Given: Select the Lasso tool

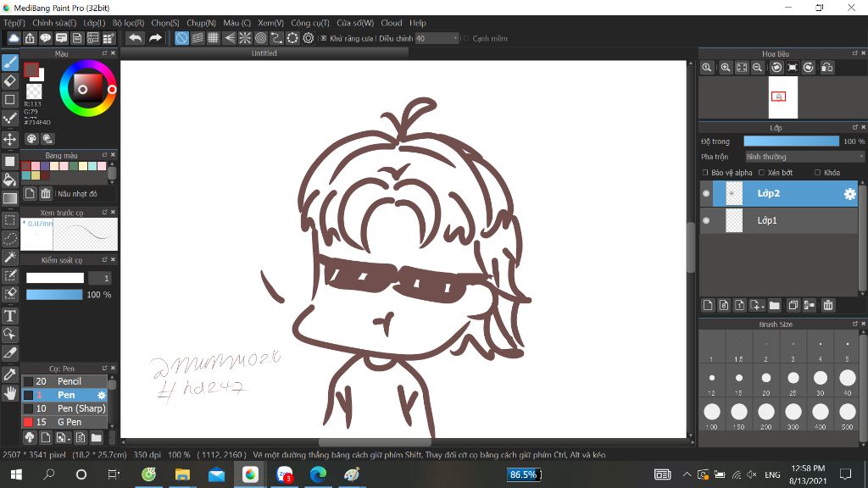Looking at the screenshot, I should tap(10, 238).
